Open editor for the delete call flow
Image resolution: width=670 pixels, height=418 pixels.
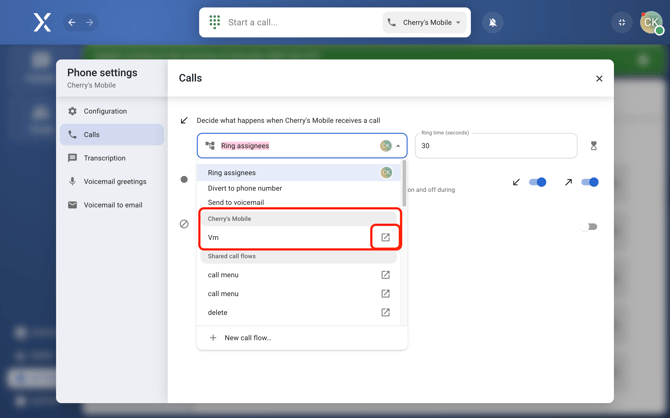[385, 312]
